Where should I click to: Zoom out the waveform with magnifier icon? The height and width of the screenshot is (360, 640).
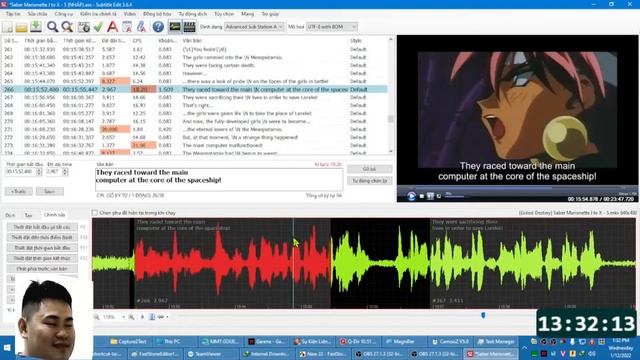click(x=96, y=317)
